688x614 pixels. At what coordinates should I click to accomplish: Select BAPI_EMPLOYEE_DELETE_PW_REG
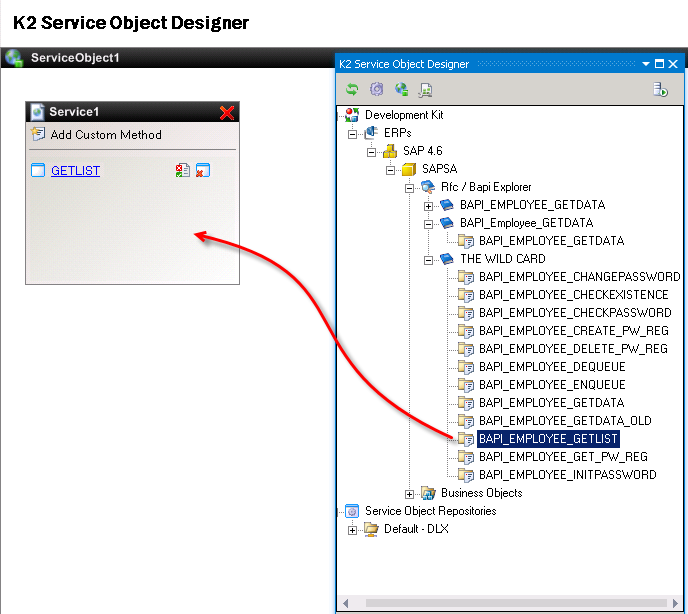[x=573, y=349]
